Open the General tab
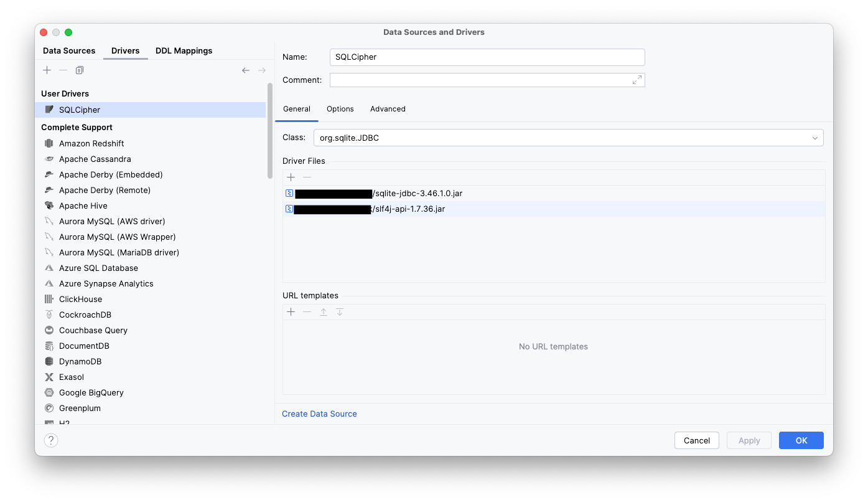Image resolution: width=868 pixels, height=502 pixels. 297,108
